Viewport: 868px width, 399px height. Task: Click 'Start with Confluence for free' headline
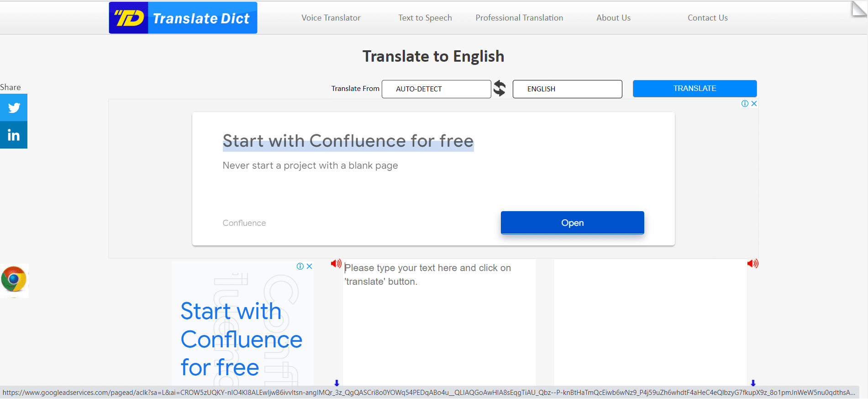348,141
